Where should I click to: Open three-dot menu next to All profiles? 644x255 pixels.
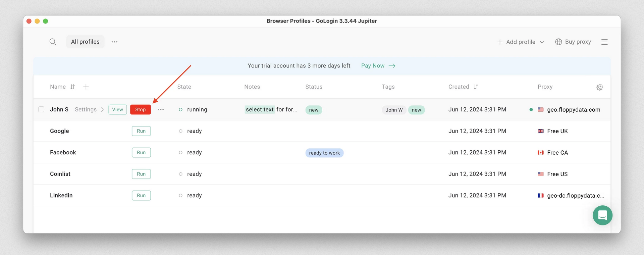point(114,42)
